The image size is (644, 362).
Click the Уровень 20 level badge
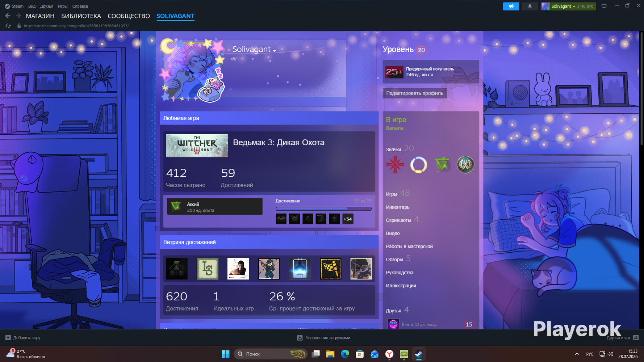coord(421,50)
